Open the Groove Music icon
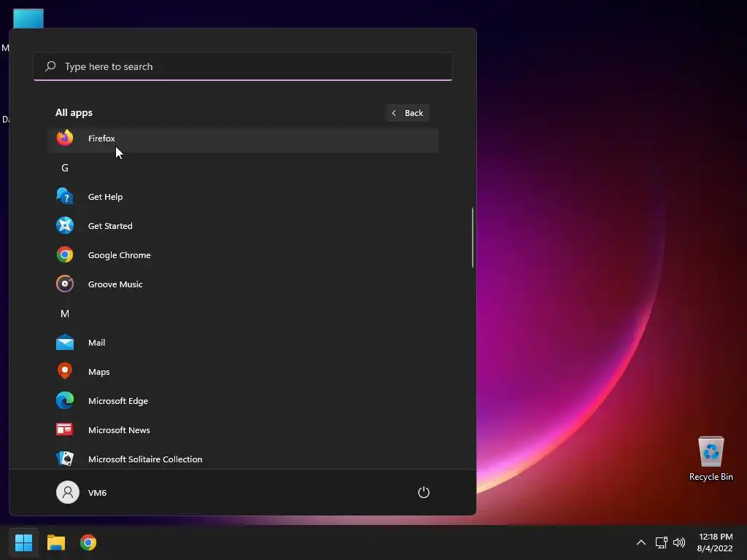This screenshot has width=747, height=560. pos(65,284)
